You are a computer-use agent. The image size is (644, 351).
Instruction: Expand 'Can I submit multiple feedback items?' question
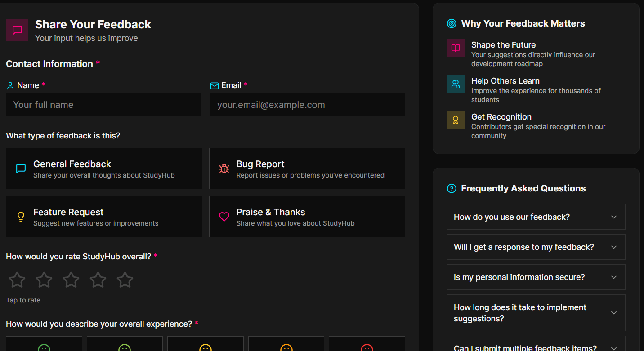(536, 344)
